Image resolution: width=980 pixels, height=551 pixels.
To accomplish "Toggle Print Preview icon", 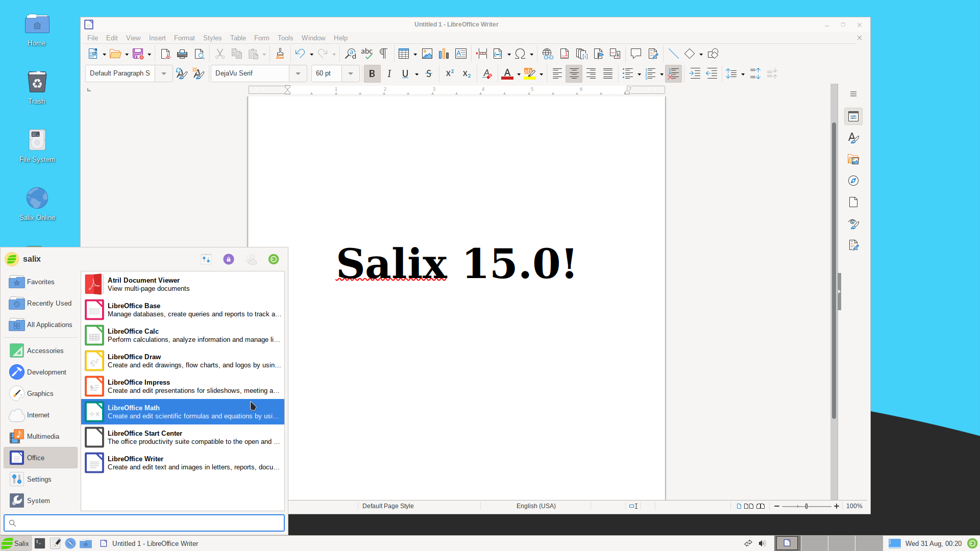I will coord(200,54).
